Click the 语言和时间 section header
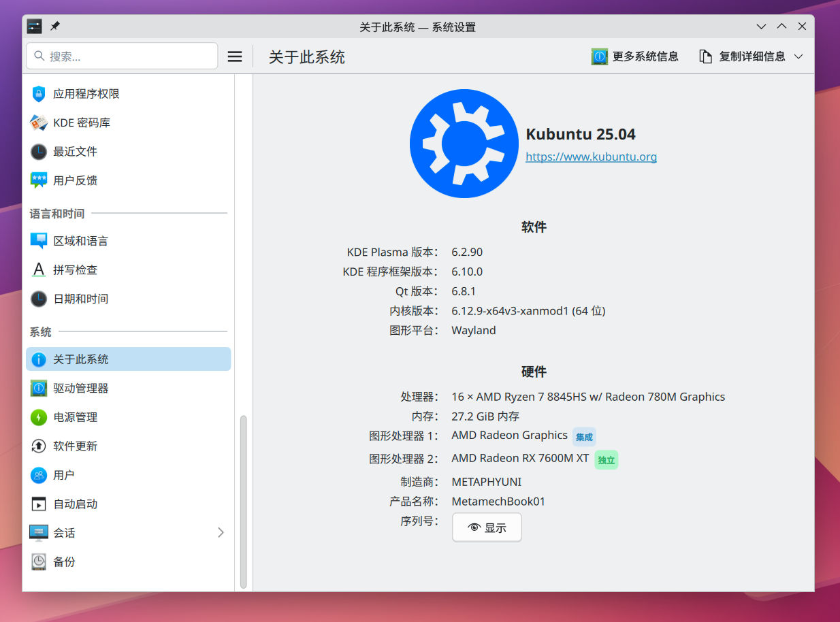This screenshot has height=622, width=840. [x=57, y=214]
